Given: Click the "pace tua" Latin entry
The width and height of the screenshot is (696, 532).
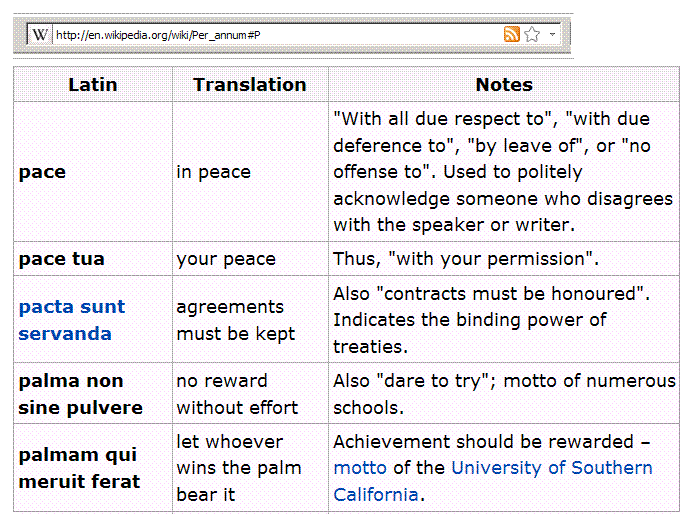Looking at the screenshot, I should click(61, 259).
